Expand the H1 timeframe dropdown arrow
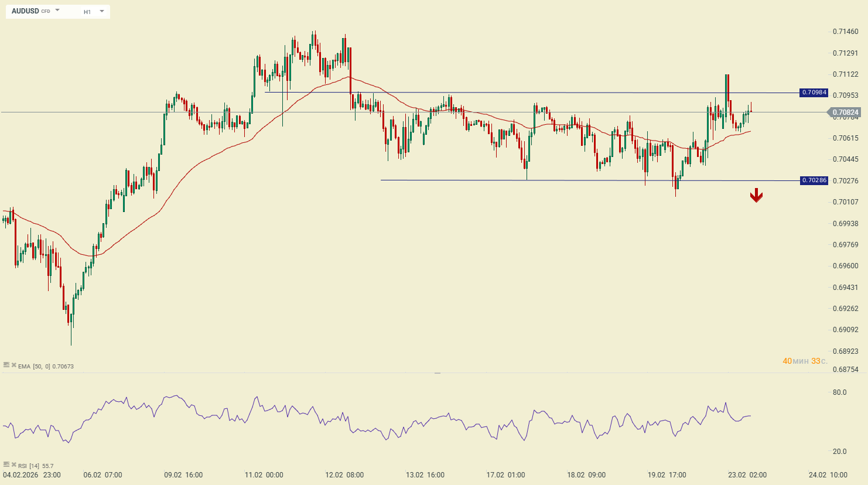Image resolution: width=868 pixels, height=485 pixels. pos(102,11)
